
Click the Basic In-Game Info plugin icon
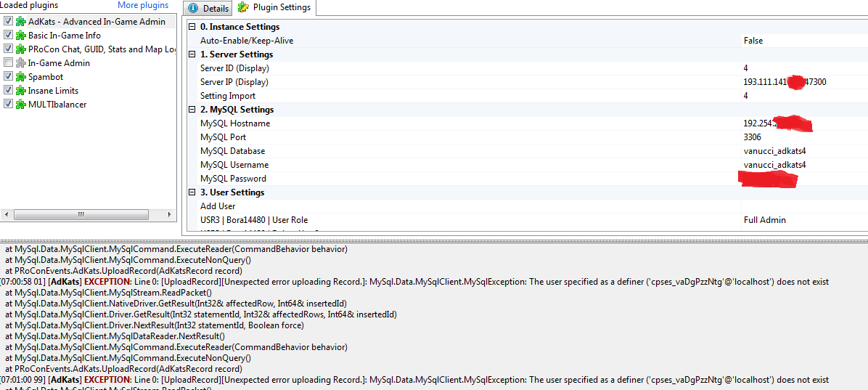(20, 36)
